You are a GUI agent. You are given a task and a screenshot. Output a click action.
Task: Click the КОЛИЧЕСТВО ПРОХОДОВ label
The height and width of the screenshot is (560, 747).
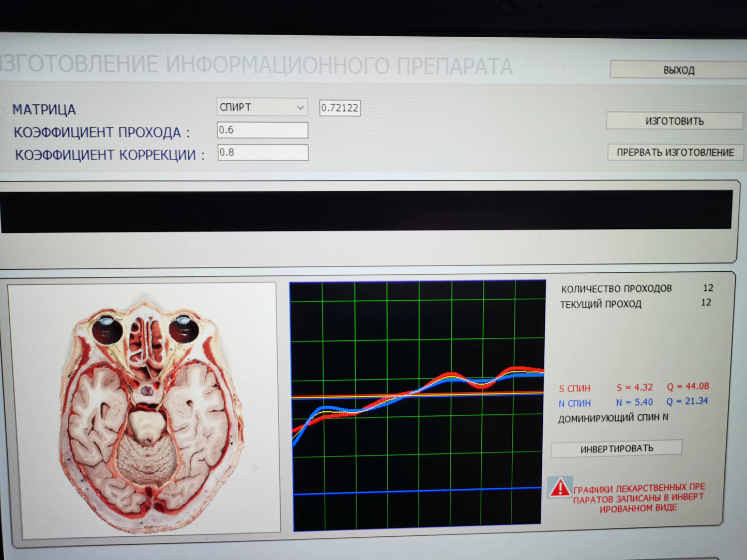pyautogui.click(x=616, y=289)
